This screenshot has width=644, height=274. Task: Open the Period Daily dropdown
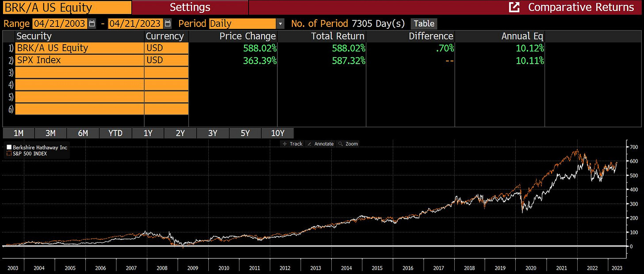pos(280,24)
